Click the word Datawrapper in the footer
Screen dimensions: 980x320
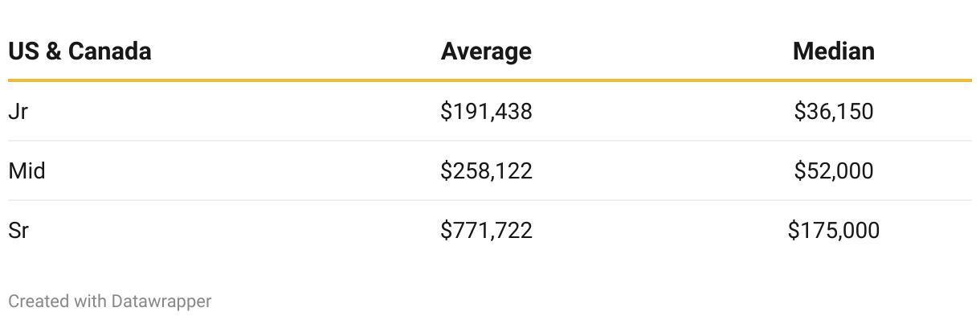click(161, 302)
